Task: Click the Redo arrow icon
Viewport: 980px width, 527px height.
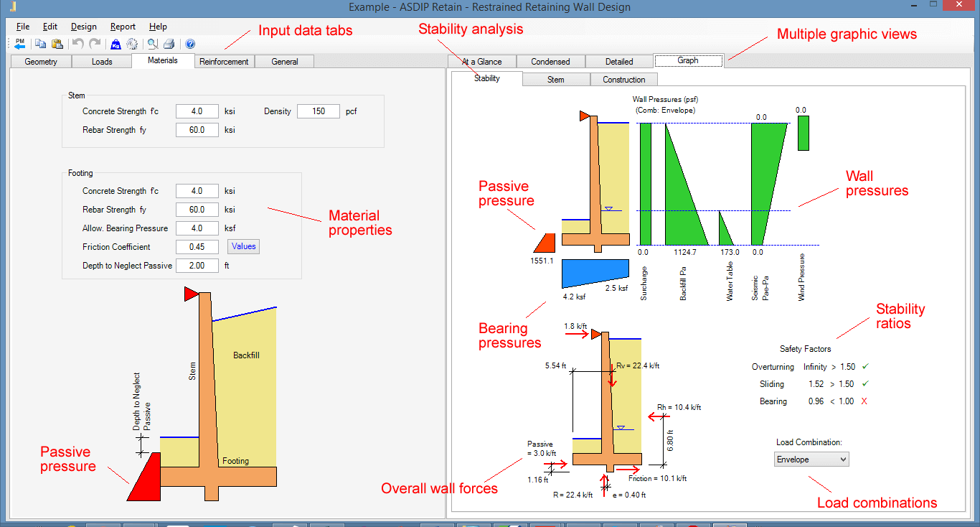Action: pyautogui.click(x=95, y=44)
